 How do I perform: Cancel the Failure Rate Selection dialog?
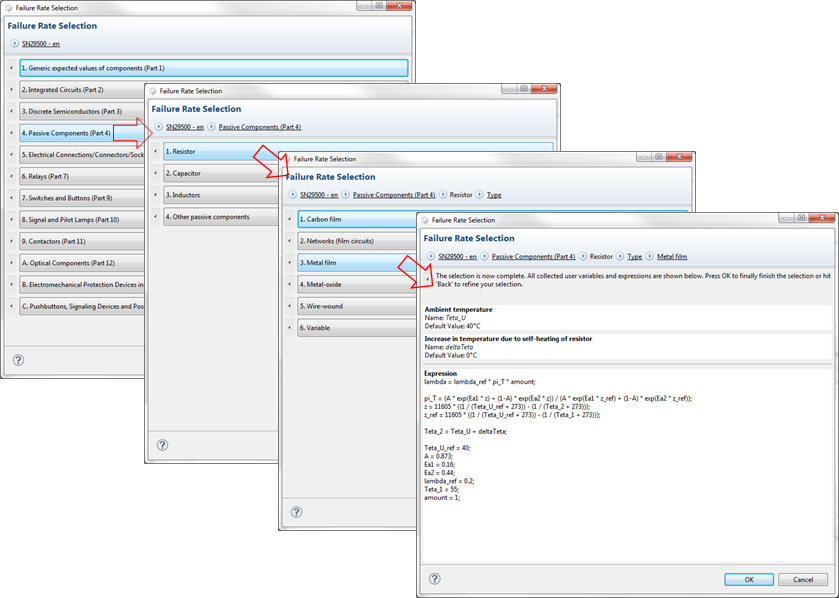pos(803,579)
